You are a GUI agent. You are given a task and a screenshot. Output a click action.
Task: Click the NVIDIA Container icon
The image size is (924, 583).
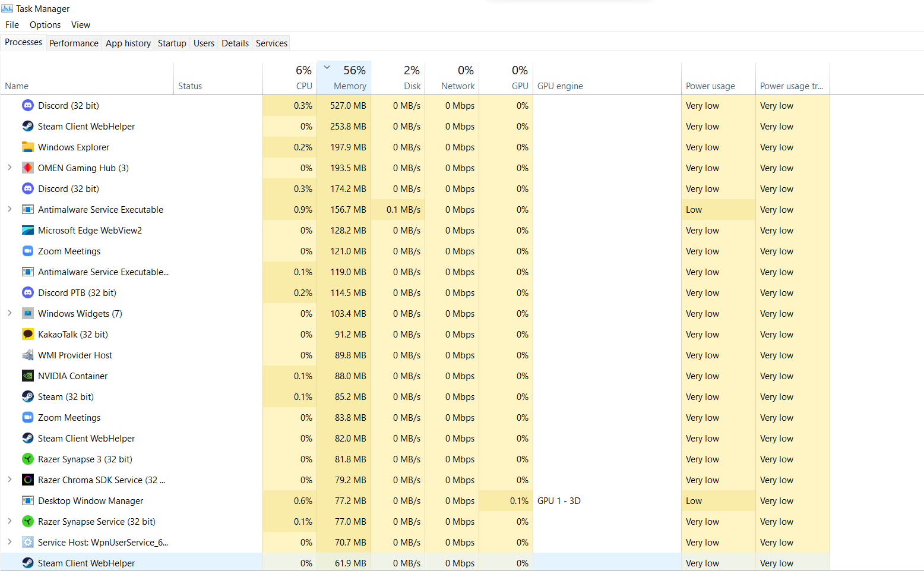point(28,376)
